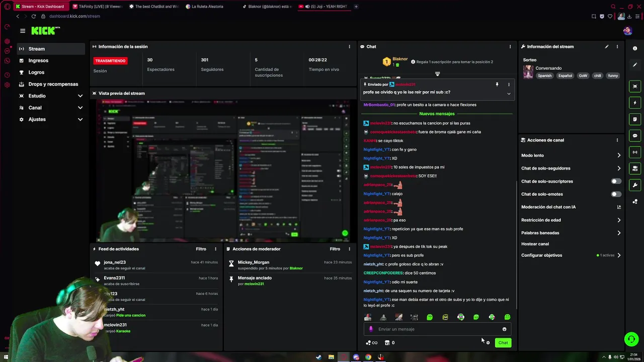
Task: Click the Blaknor moderator link
Action: point(296,268)
